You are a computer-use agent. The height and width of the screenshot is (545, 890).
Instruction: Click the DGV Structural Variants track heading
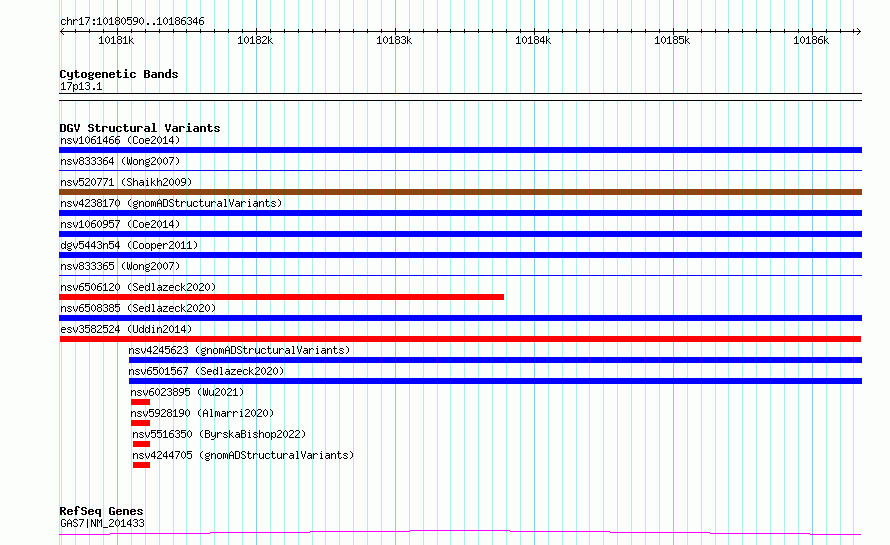coord(140,128)
